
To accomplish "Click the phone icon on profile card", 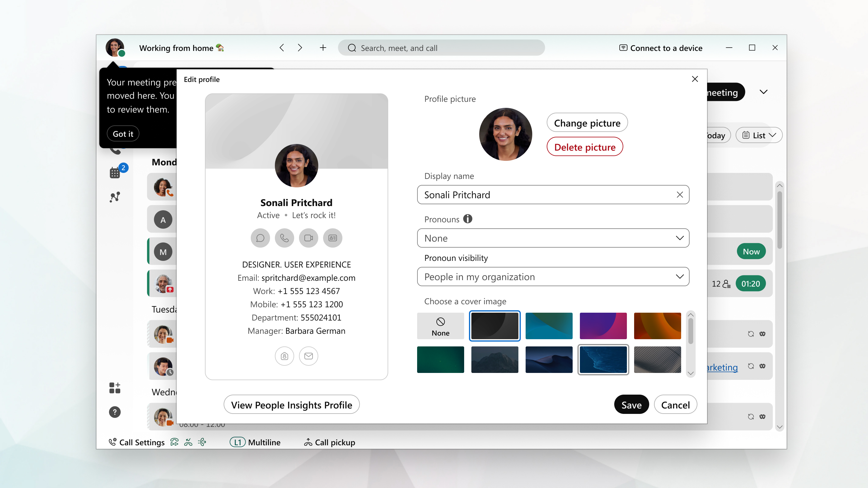I will 285,238.
